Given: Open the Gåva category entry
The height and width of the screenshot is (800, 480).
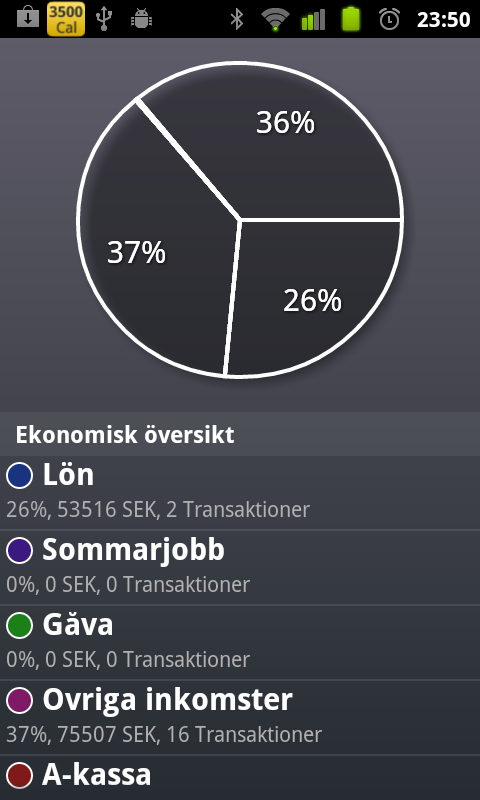Looking at the screenshot, I should 240,643.
